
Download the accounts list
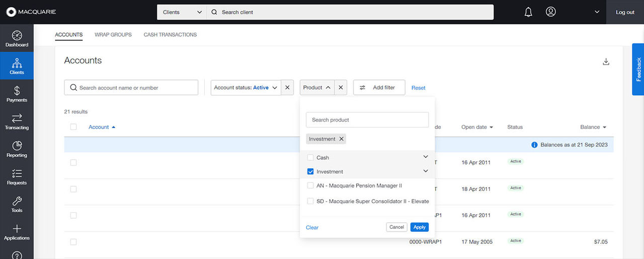pyautogui.click(x=606, y=61)
